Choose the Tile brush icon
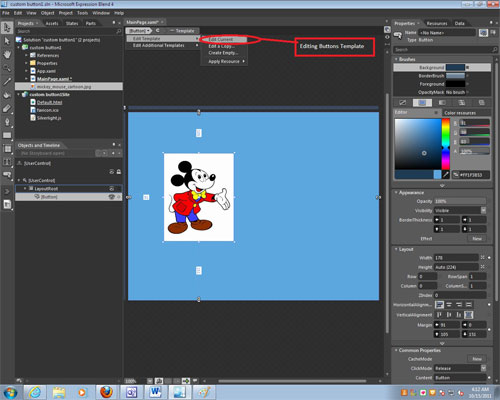The width and height of the screenshot is (500, 400). (462, 103)
